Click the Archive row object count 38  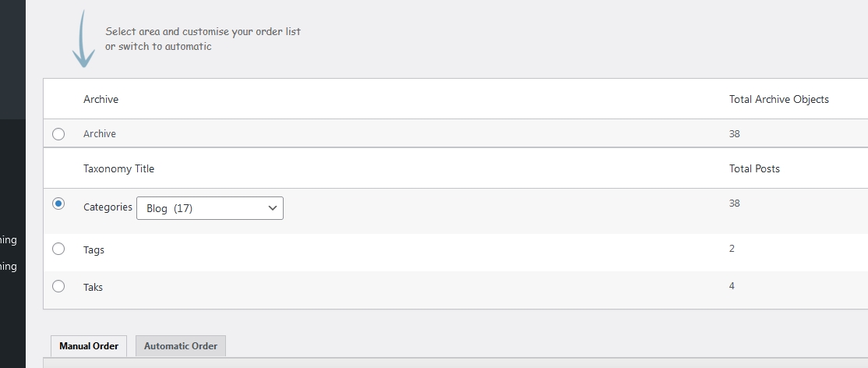(734, 134)
